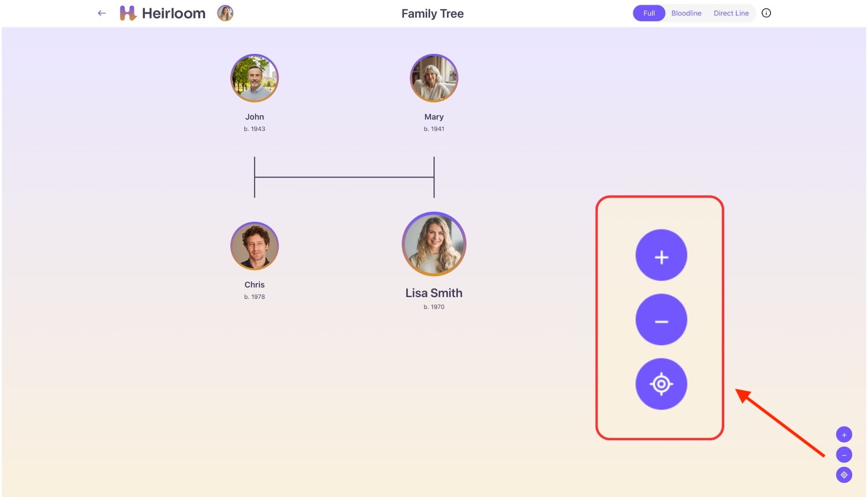The height and width of the screenshot is (497, 868).
Task: Open Chris's profile photo
Action: 255,246
